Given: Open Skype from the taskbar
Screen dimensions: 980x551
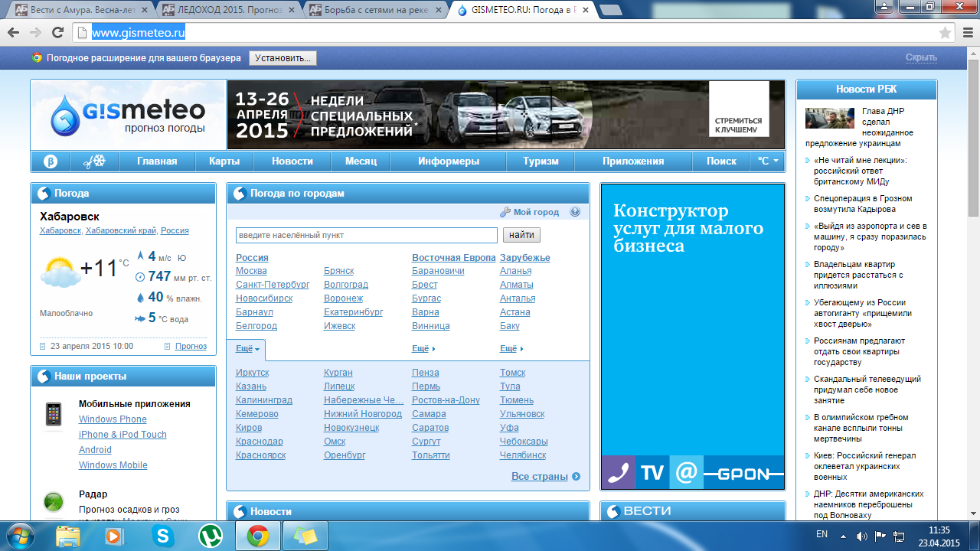Looking at the screenshot, I should tap(162, 536).
